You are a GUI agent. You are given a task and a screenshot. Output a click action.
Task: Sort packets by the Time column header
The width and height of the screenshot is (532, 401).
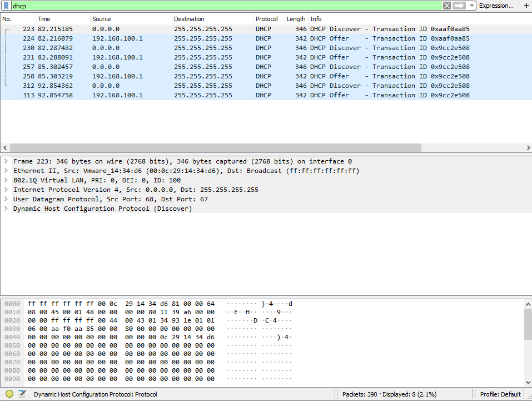click(62, 19)
